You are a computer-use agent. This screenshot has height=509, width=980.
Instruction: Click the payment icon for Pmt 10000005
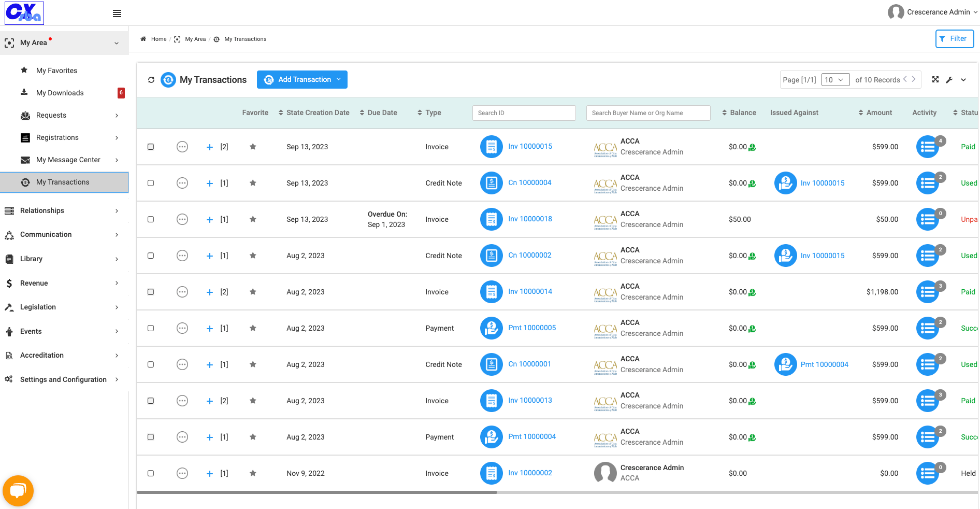492,328
